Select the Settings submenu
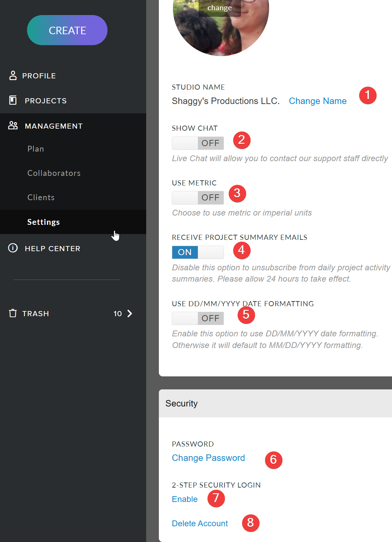The height and width of the screenshot is (542, 392). click(x=43, y=222)
